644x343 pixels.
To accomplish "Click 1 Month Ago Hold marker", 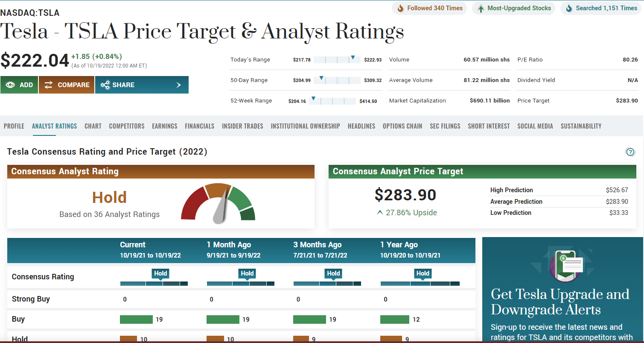I will tap(247, 274).
